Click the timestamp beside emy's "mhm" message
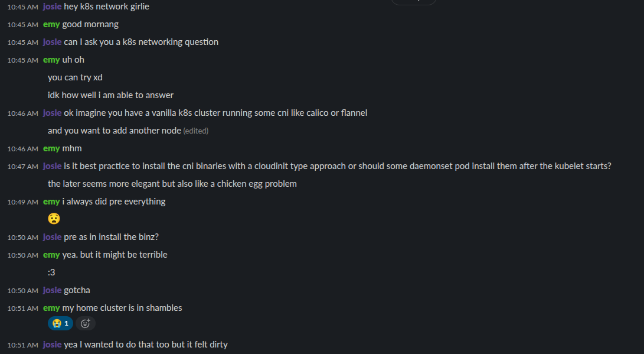Viewport: 644px width, 354px height. (x=22, y=149)
